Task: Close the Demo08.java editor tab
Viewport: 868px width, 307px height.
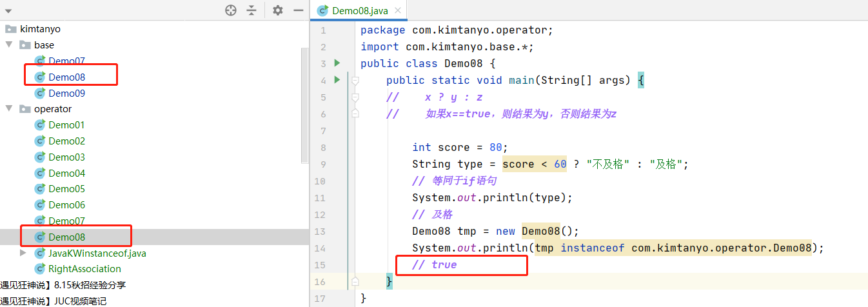Action: pyautogui.click(x=399, y=11)
